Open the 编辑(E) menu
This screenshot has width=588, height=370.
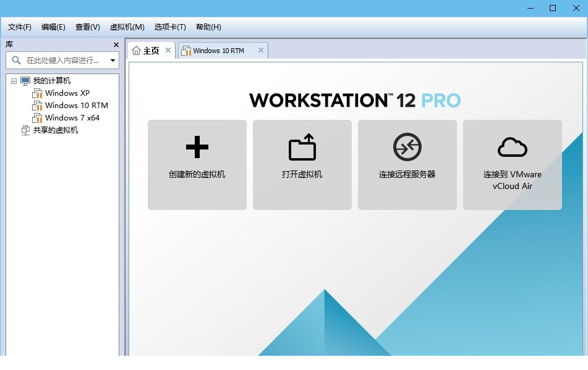(x=53, y=27)
